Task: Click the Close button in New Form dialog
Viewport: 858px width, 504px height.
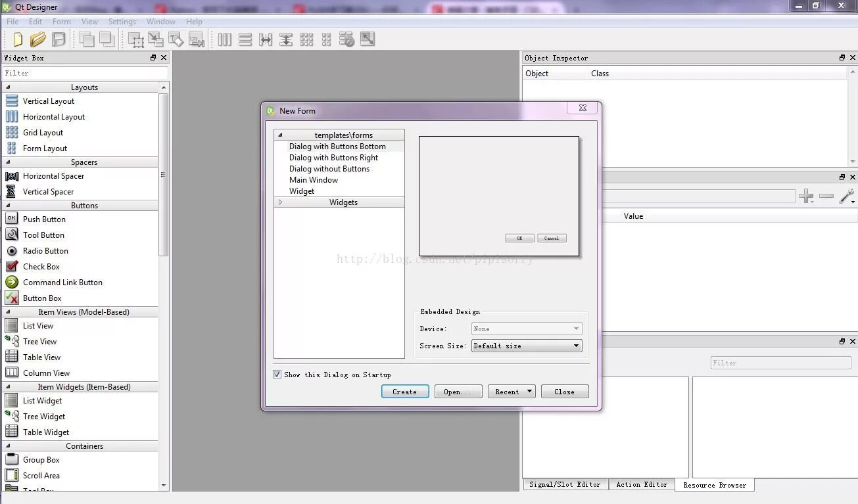Action: pyautogui.click(x=565, y=392)
